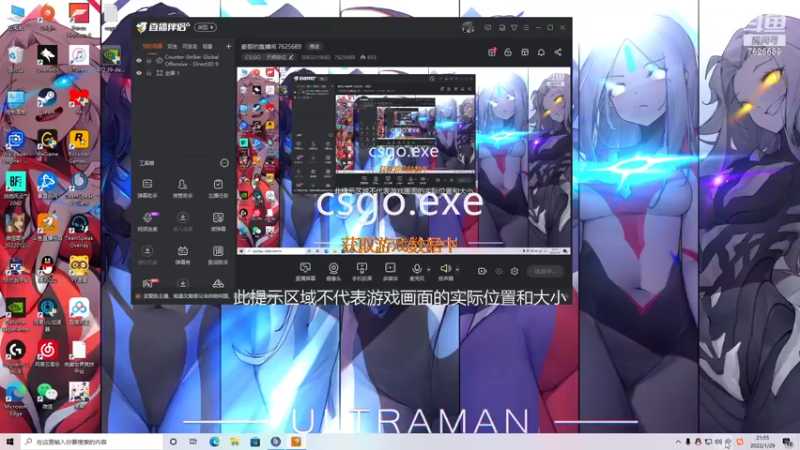Open File Explorer from the taskbar
Image resolution: width=800 pixels, height=450 pixels.
tap(235, 441)
